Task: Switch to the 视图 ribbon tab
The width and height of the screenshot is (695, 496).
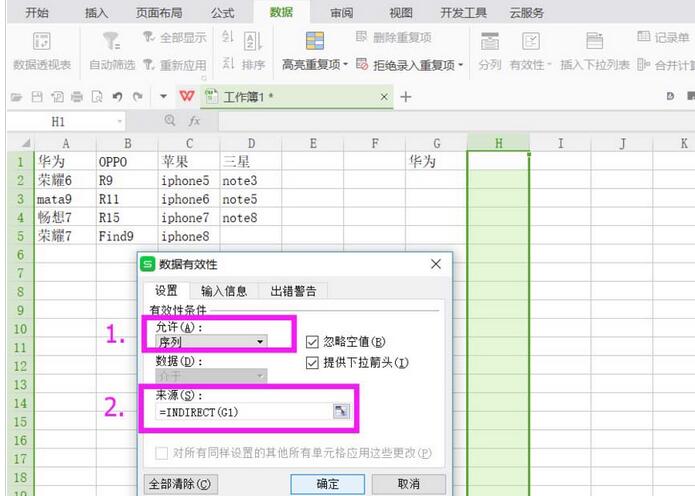Action: [401, 13]
